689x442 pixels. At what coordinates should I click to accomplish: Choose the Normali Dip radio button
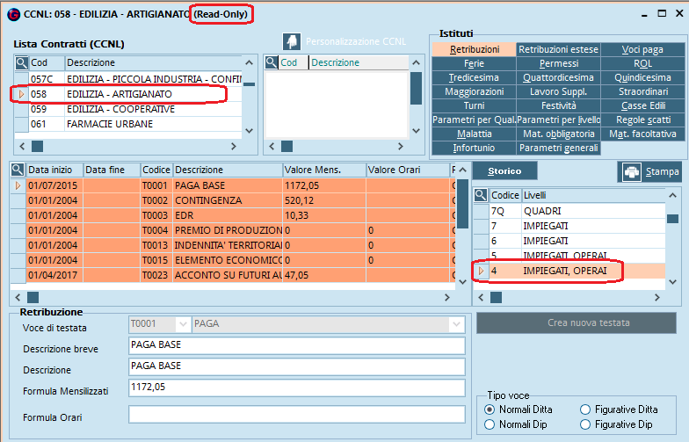490,424
